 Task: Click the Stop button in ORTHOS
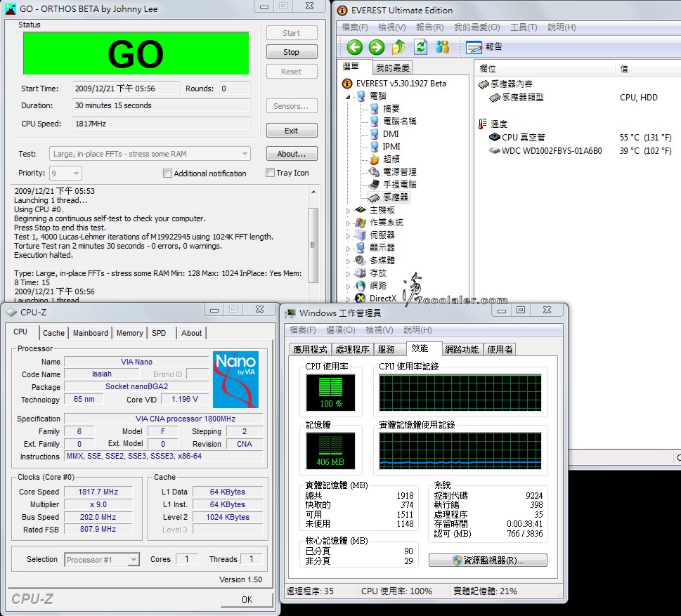292,52
